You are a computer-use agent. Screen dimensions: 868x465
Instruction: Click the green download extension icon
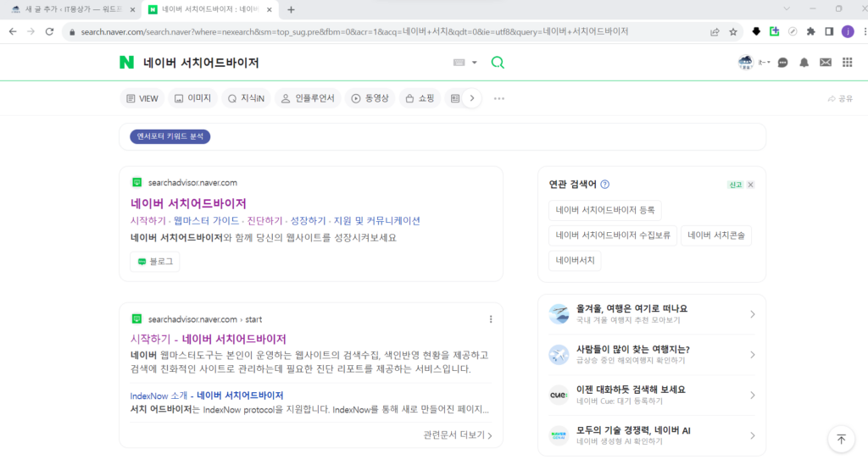775,31
